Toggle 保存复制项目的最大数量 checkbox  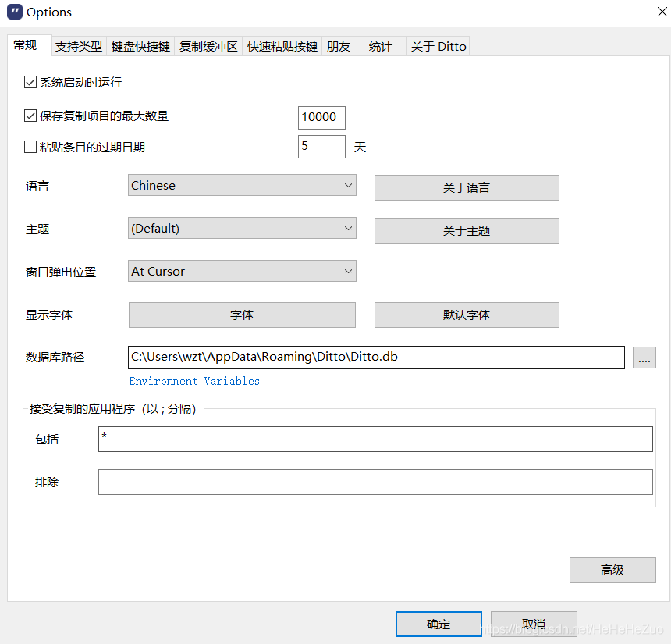pyautogui.click(x=30, y=116)
